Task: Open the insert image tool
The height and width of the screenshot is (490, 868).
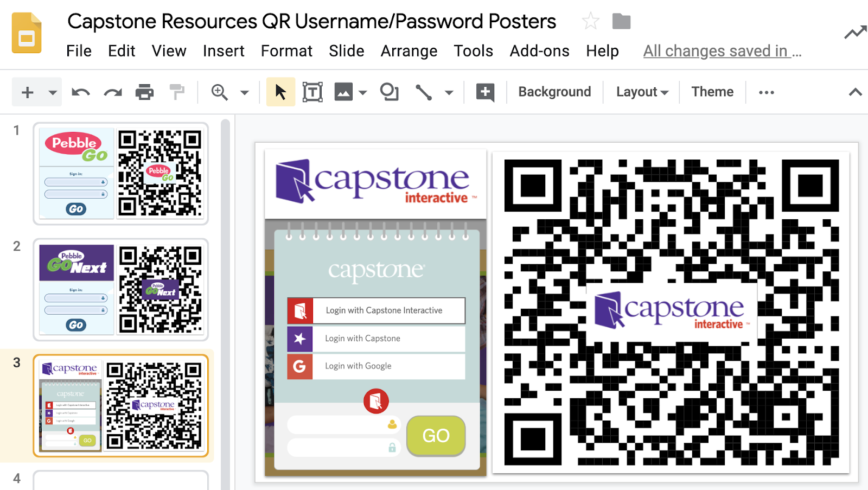Action: click(x=343, y=92)
